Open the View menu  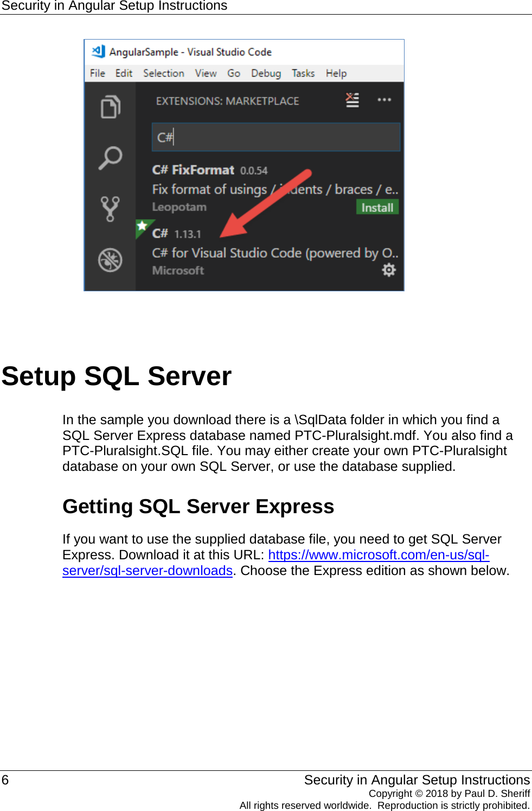(205, 73)
